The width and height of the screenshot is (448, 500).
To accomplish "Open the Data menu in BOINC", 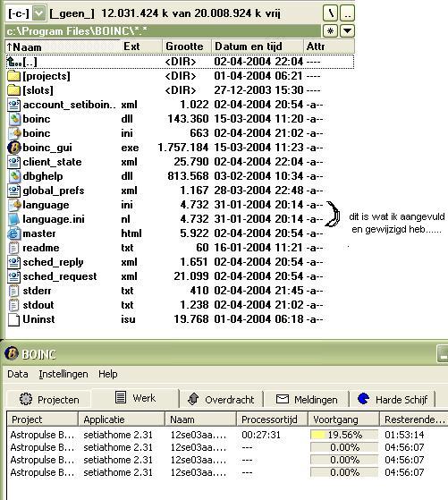I will [18, 374].
